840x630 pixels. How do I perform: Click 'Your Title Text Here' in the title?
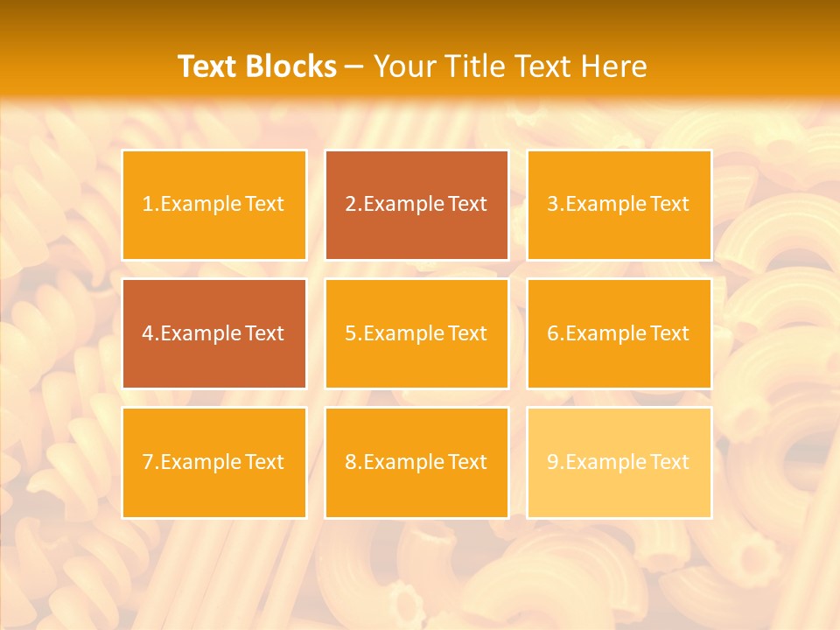click(x=510, y=66)
